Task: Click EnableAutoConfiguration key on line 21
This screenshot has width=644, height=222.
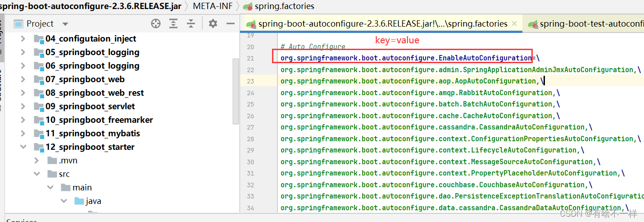Action: 485,58
